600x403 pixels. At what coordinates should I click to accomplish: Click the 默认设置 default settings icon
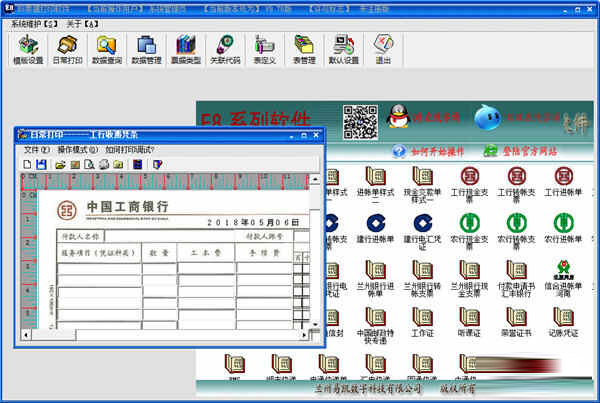click(343, 49)
